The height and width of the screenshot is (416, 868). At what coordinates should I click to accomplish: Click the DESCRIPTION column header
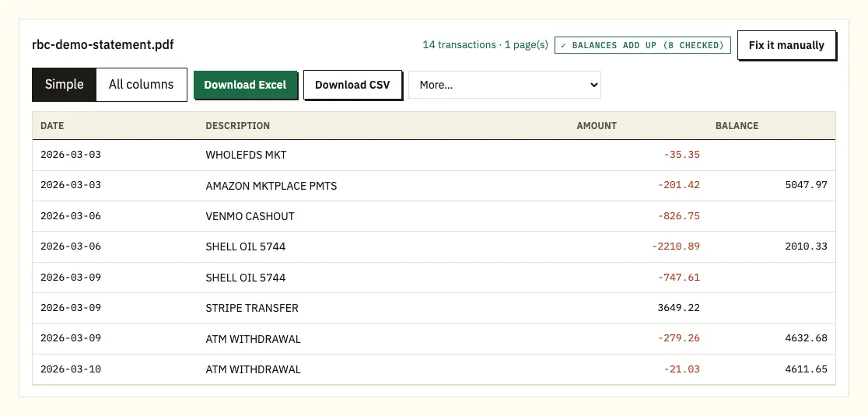pyautogui.click(x=237, y=125)
